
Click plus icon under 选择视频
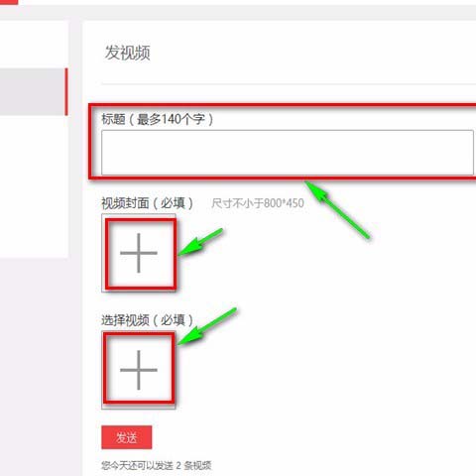tap(139, 370)
